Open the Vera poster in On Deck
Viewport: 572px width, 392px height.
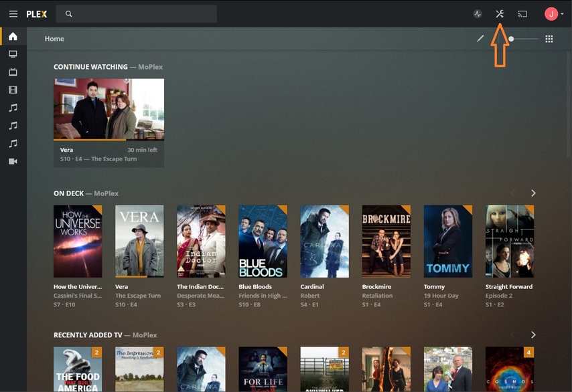click(x=139, y=241)
